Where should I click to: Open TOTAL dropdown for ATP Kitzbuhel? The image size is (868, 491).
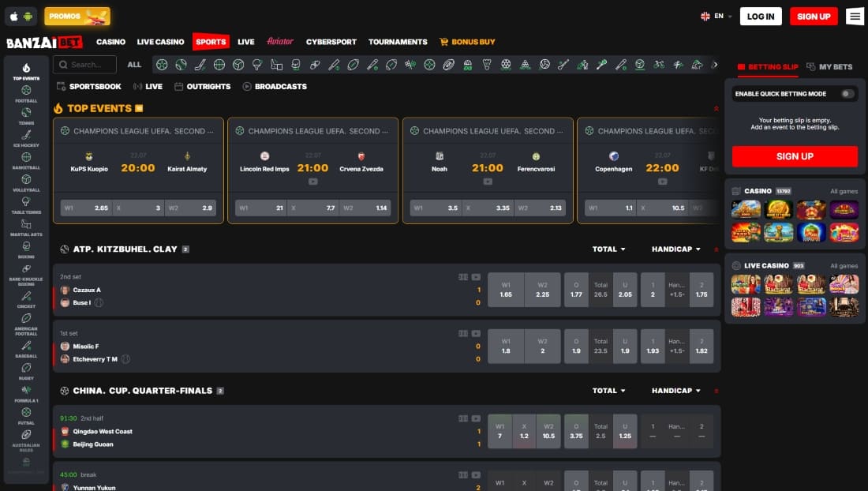609,249
